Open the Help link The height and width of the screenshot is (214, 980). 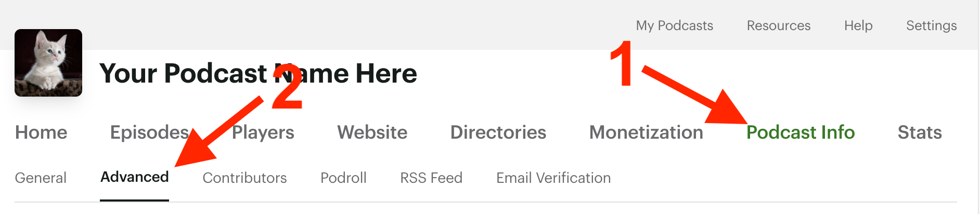(x=858, y=25)
